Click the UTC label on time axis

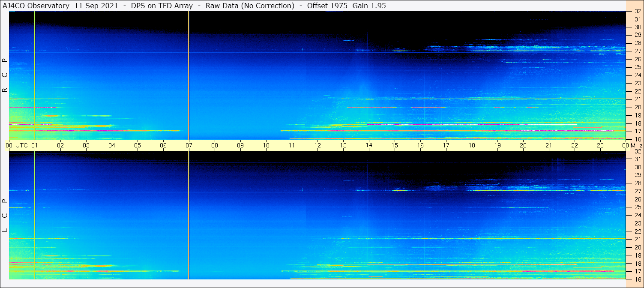(x=21, y=145)
